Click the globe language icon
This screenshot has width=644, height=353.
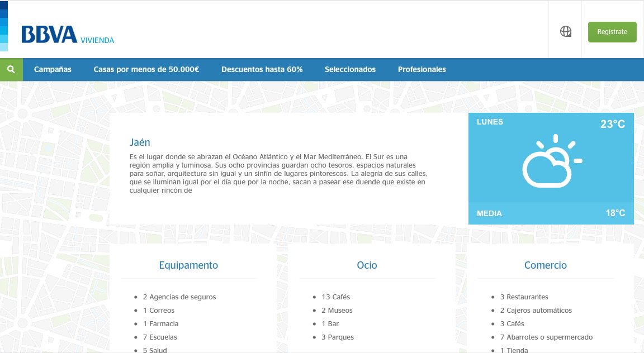566,31
